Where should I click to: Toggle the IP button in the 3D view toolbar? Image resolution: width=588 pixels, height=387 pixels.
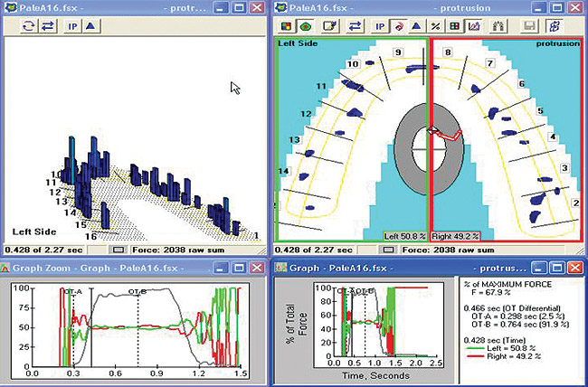coord(71,25)
